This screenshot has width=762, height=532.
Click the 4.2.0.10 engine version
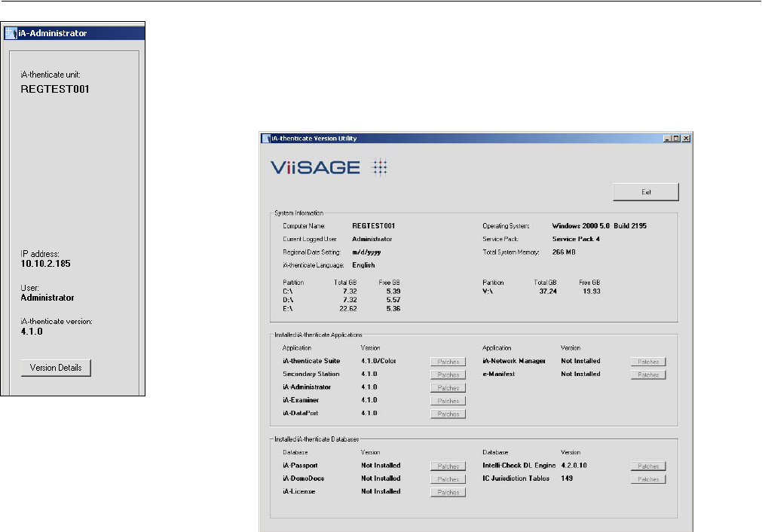(574, 466)
